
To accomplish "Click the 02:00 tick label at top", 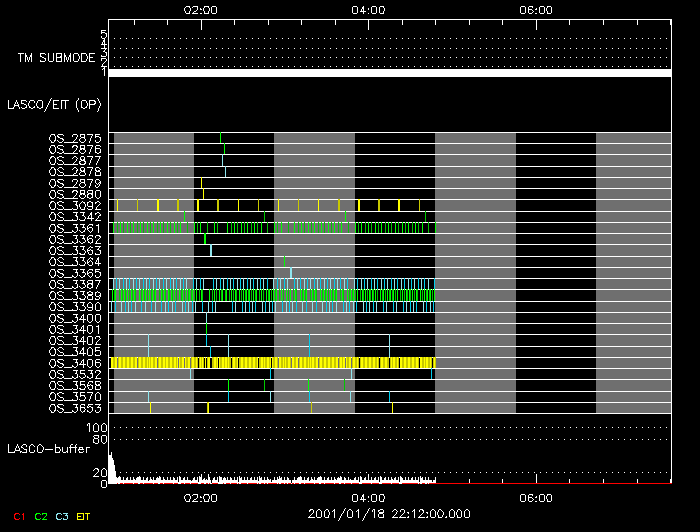I will (202, 9).
